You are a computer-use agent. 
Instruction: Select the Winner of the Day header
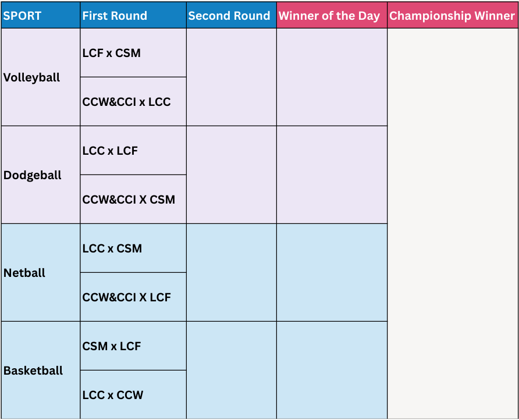pyautogui.click(x=332, y=16)
